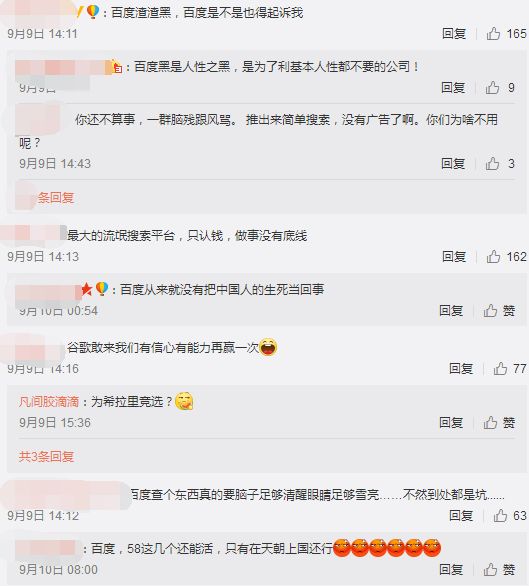Screen dimensions: 529x586
Task: Reply to the 14:12 百度查个东西 comment
Action: click(x=461, y=515)
